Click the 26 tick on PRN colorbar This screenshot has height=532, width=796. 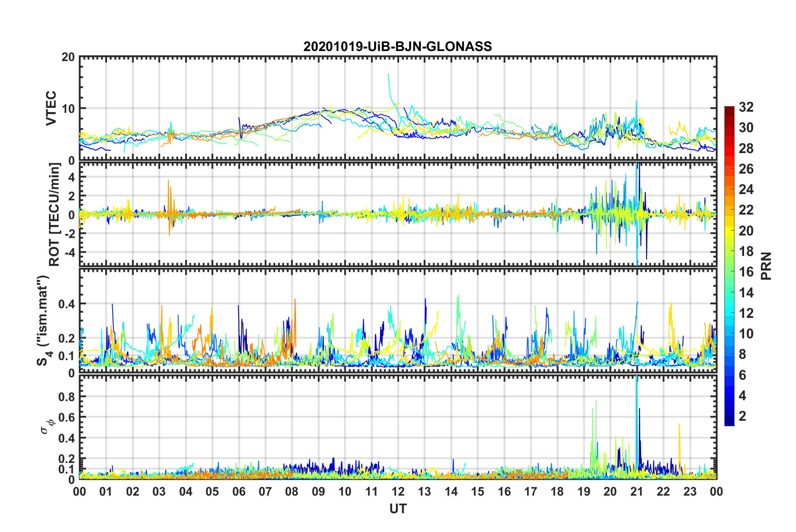746,169
